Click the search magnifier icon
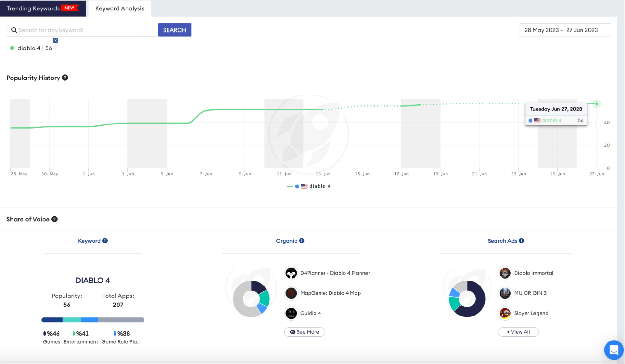 (14, 30)
